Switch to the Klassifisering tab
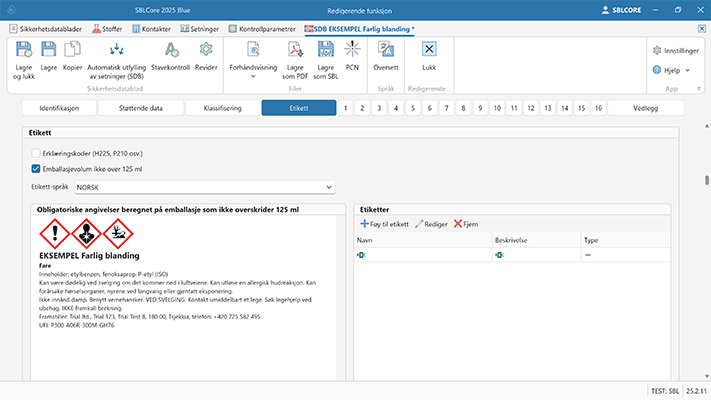 pyautogui.click(x=222, y=107)
